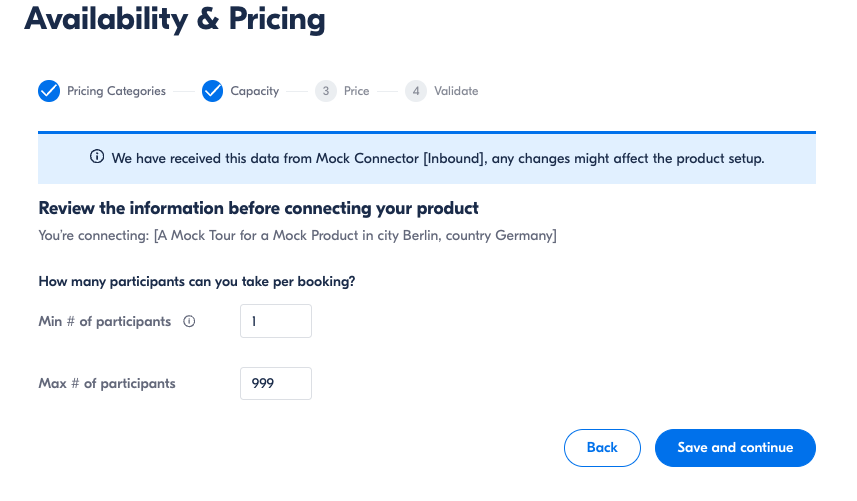Viewport: 857px width, 501px height.
Task: Click the info icon in the blue banner
Action: pos(97,157)
